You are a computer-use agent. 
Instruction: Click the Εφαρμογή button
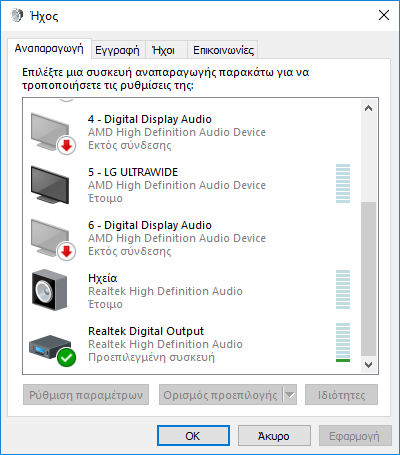coord(355,436)
